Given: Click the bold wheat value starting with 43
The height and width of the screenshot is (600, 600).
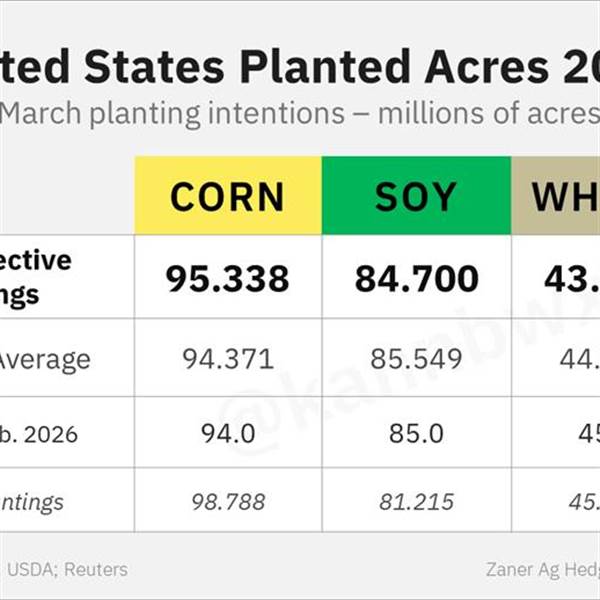Looking at the screenshot, I should coord(567,277).
